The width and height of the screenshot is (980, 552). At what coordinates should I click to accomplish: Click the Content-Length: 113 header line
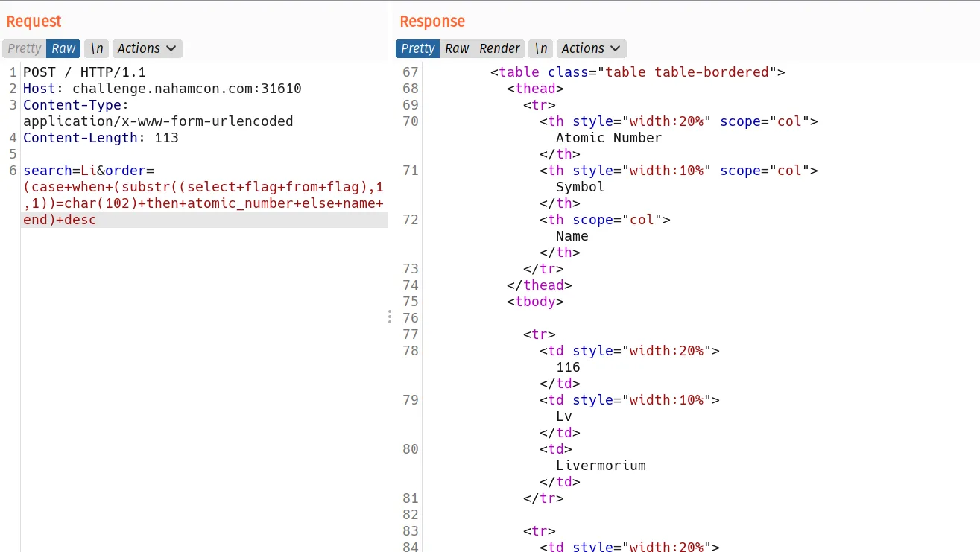101,138
